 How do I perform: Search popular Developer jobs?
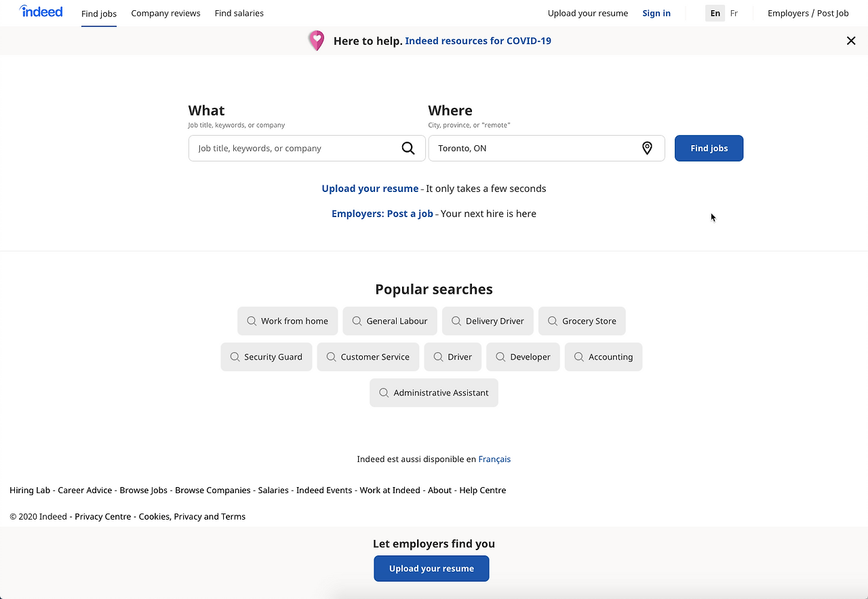(523, 357)
